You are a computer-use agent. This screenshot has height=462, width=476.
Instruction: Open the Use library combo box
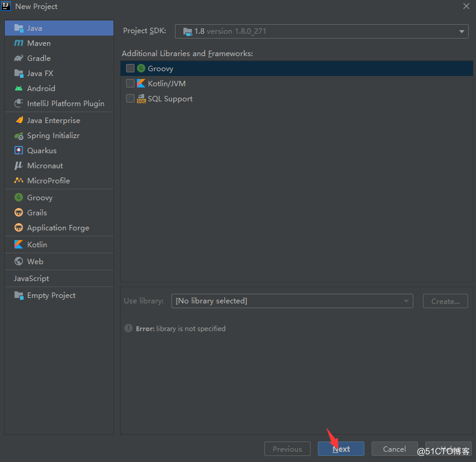click(292, 301)
